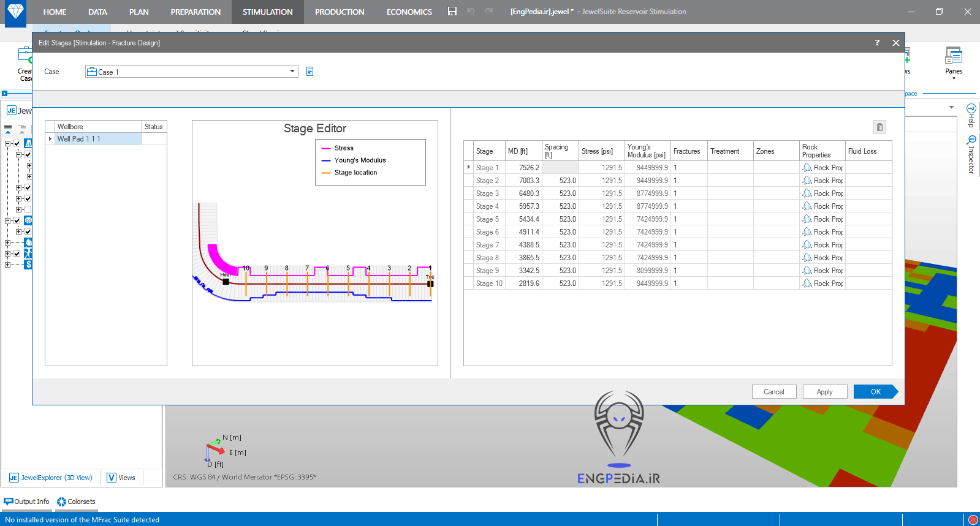Click the dialog question mark help button
This screenshot has width=980, height=526.
point(877,43)
